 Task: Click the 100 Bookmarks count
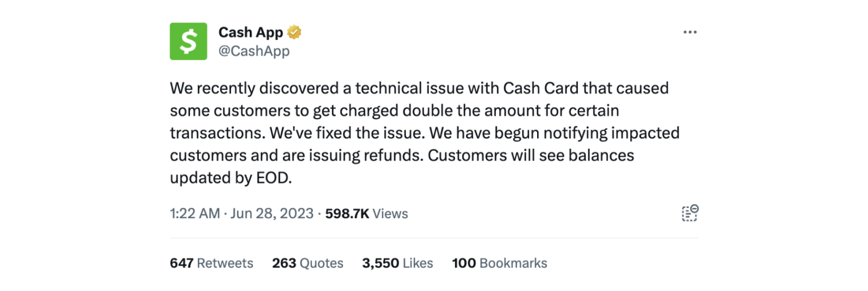click(499, 263)
